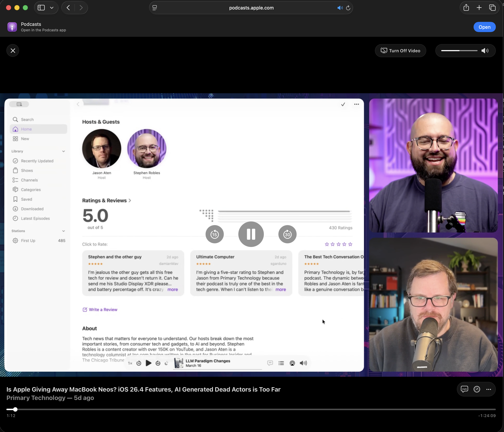The height and width of the screenshot is (432, 504).
Task: Reload the page in address bar
Action: click(348, 8)
